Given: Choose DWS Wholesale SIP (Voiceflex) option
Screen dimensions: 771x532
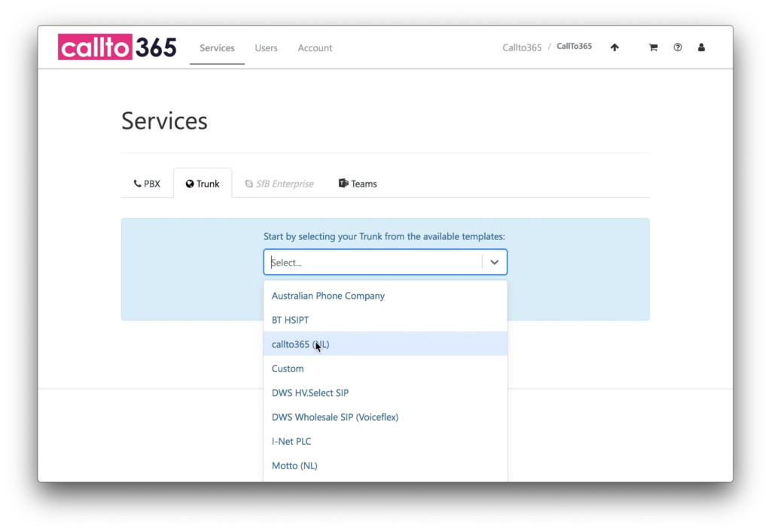Looking at the screenshot, I should point(385,417).
